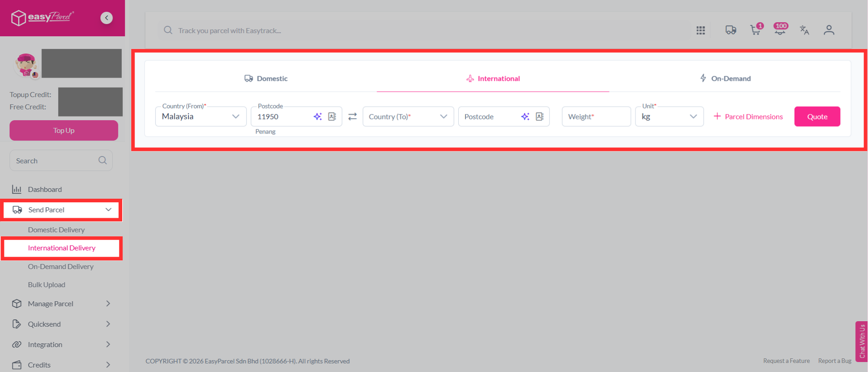This screenshot has width=868, height=372.
Task: Open On-Demand Delivery in the sidebar
Action: (x=61, y=266)
